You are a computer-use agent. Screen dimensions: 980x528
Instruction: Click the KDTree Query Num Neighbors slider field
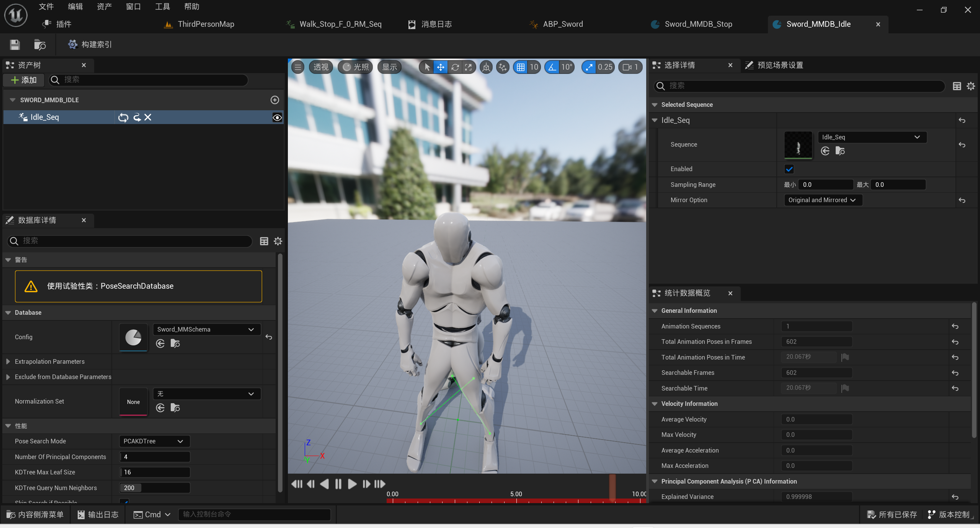[155, 488]
